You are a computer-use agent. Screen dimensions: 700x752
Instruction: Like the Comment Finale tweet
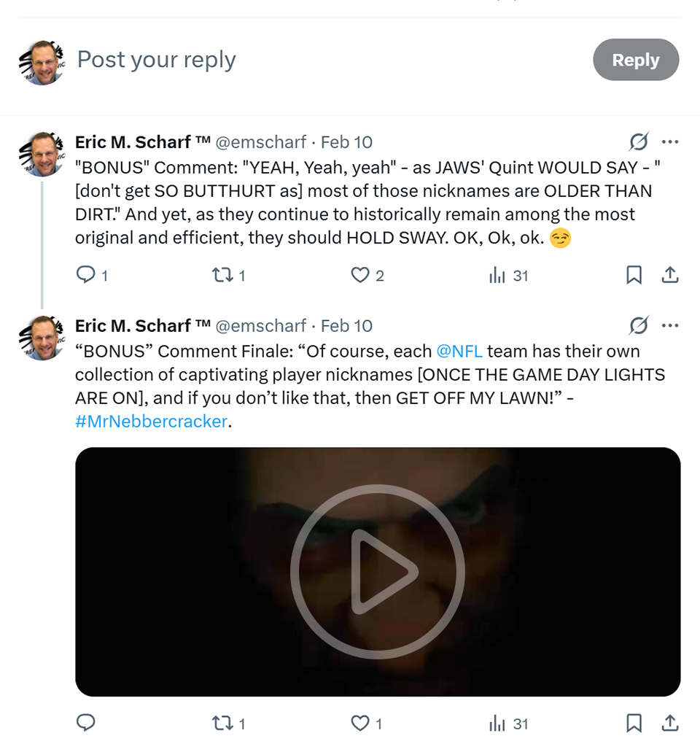tap(360, 723)
